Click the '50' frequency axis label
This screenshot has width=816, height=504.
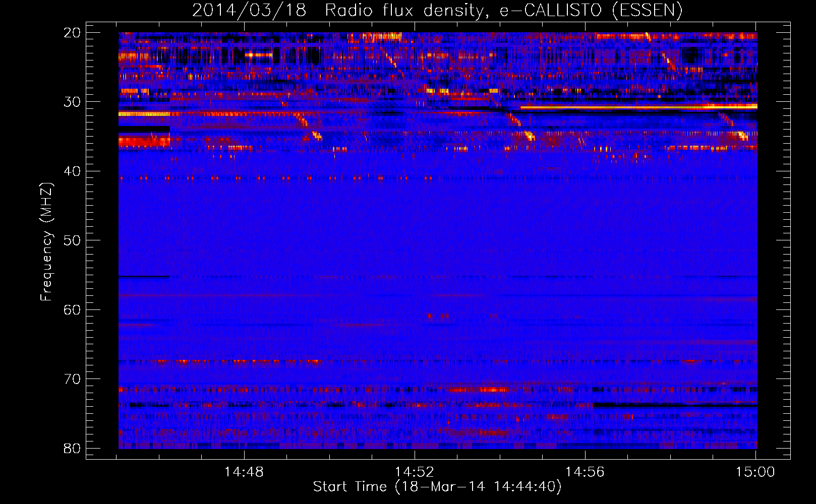[x=72, y=240]
